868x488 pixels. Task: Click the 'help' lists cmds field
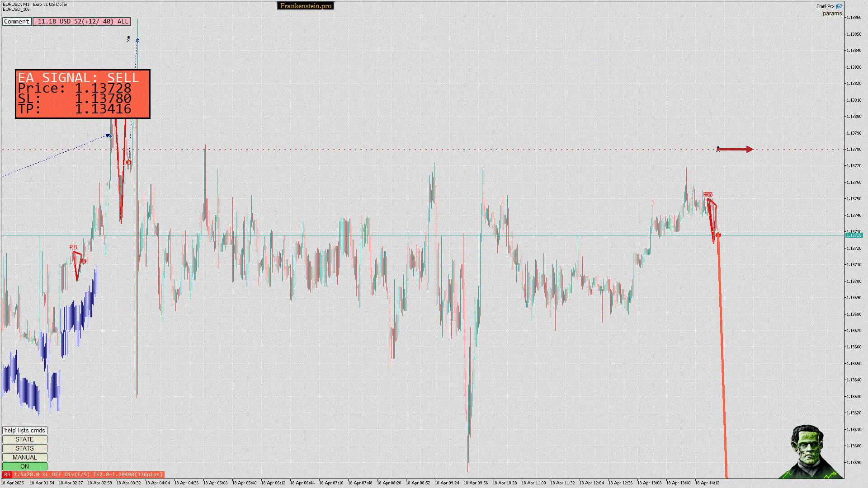[24, 430]
